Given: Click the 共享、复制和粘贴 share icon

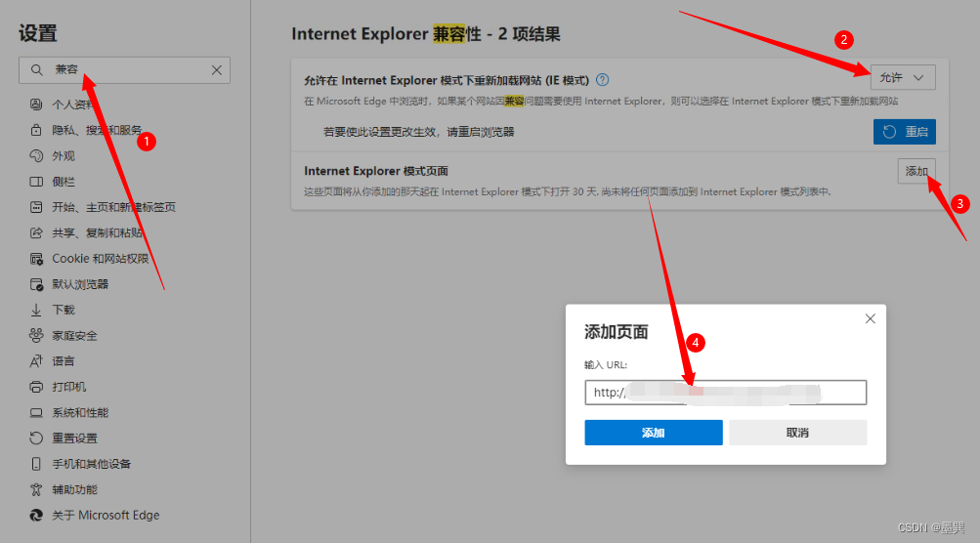Looking at the screenshot, I should (36, 232).
